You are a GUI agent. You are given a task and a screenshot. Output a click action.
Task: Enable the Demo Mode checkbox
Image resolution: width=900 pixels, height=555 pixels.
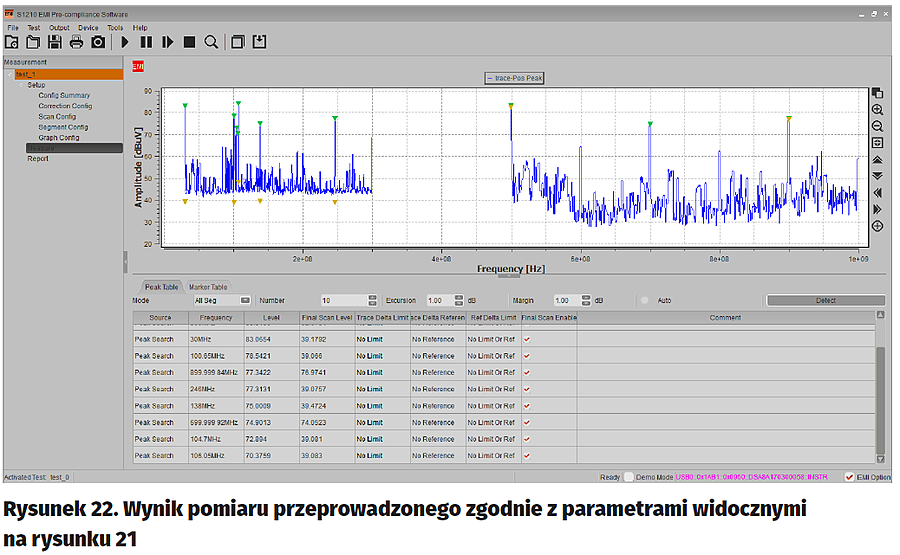pos(629,477)
